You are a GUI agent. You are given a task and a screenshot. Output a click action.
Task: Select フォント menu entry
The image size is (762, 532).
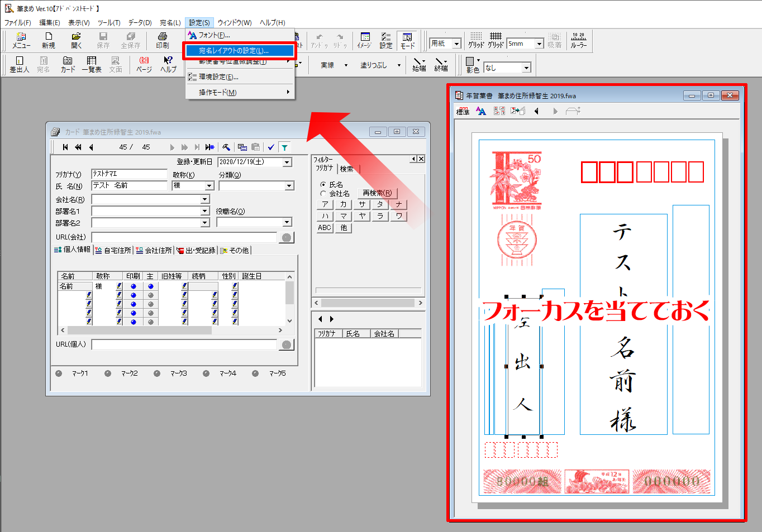tap(239, 35)
